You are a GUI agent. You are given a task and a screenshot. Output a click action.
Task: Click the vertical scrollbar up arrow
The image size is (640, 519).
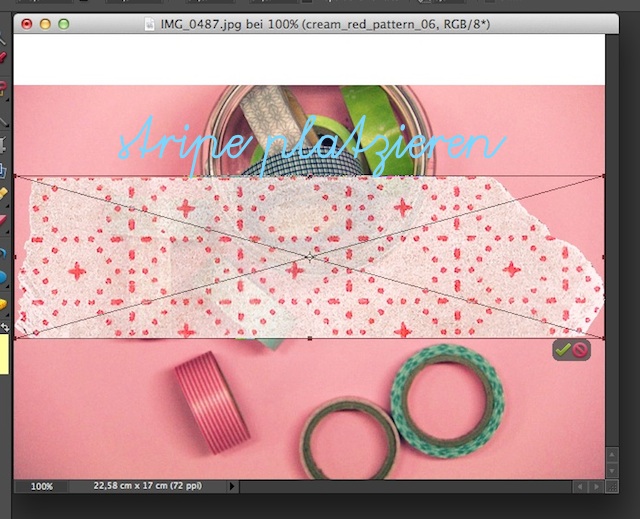[x=613, y=454]
